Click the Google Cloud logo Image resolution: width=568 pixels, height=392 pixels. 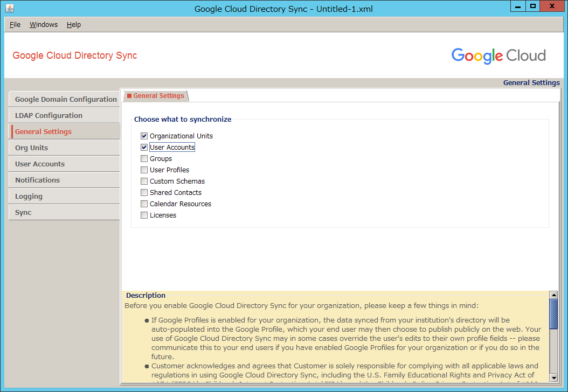498,56
